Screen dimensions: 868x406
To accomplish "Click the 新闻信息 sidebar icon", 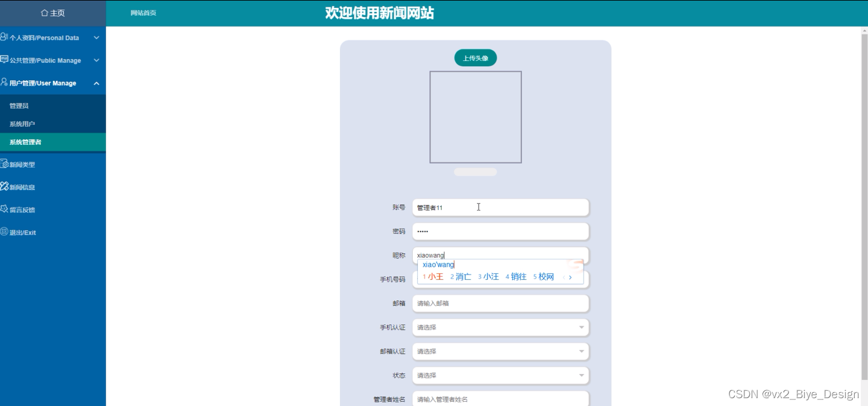I will tap(4, 186).
